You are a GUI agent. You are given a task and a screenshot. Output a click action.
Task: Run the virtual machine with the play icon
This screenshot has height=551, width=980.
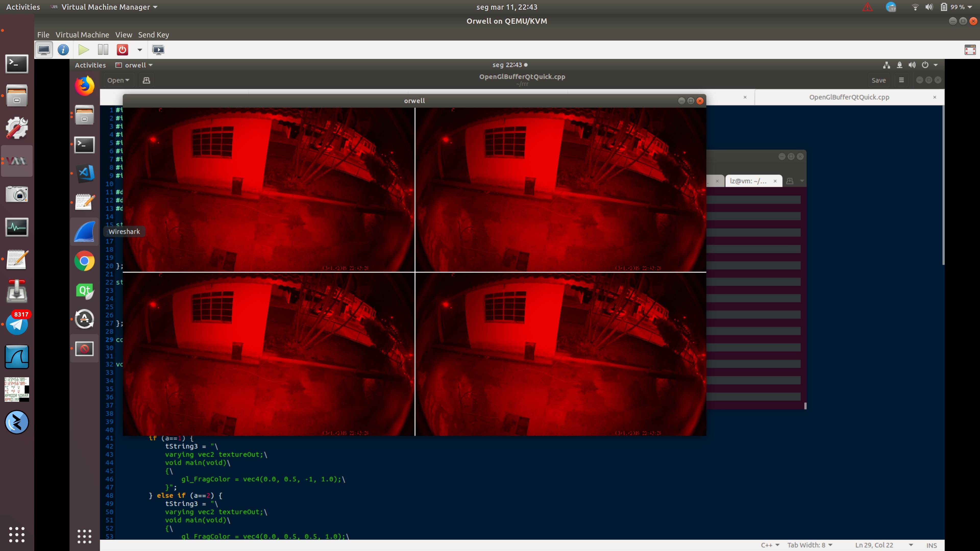pos(83,50)
